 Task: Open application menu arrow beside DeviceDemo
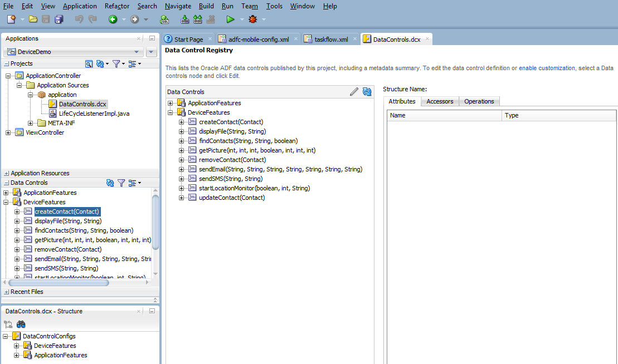point(151,52)
